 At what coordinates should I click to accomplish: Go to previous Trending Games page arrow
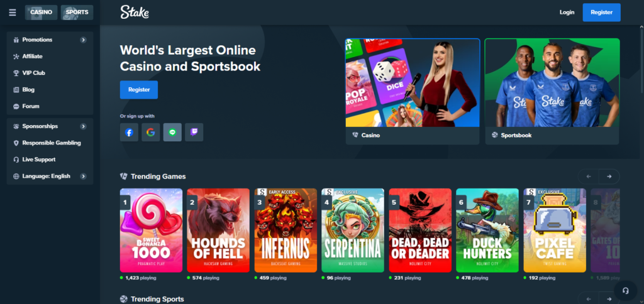pyautogui.click(x=589, y=176)
